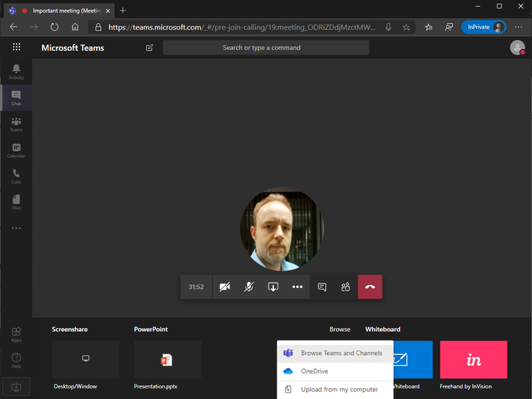This screenshot has width=532, height=399.
Task: Open Calendar in the left sidebar
Action: tap(16, 150)
